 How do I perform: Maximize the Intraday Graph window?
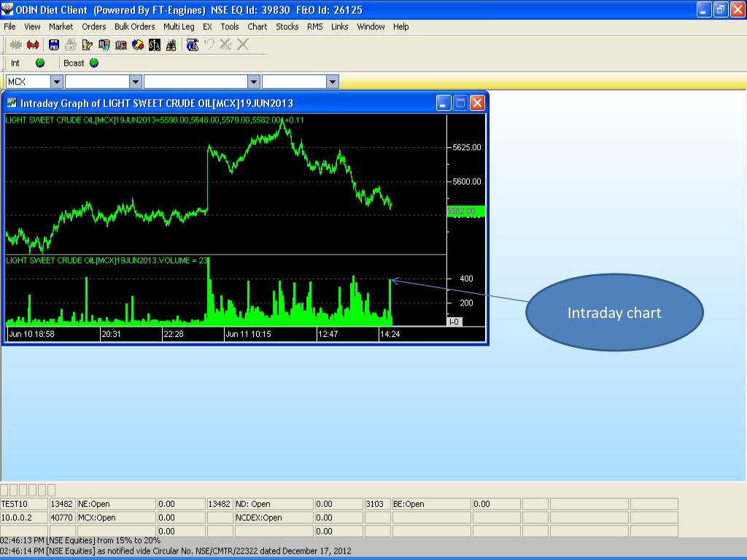460,103
